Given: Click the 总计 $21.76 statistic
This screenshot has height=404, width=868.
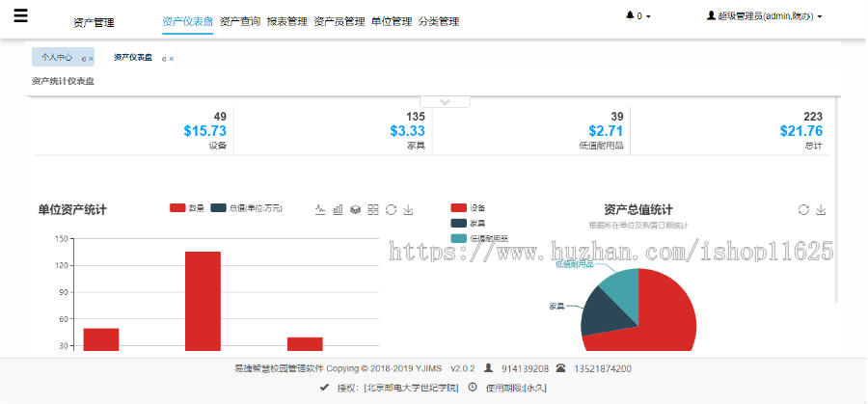Looking at the screenshot, I should tap(801, 131).
